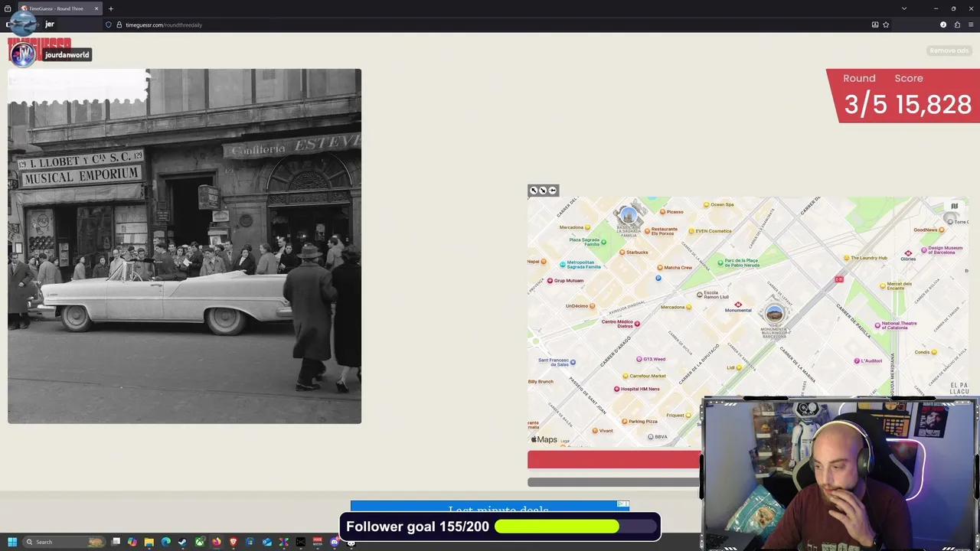This screenshot has height=551, width=980.
Task: Click the first map size control icon
Action: tap(534, 191)
